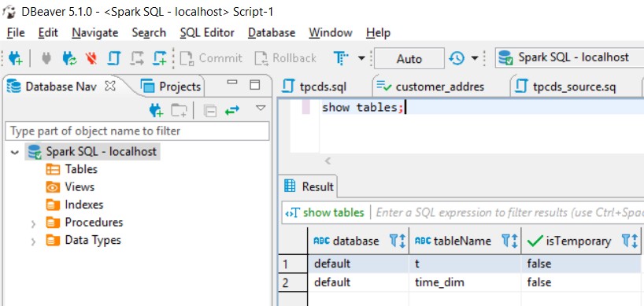Click the editor horizontal scroll left arrow
Screen dimensions: 644x306
point(328,161)
